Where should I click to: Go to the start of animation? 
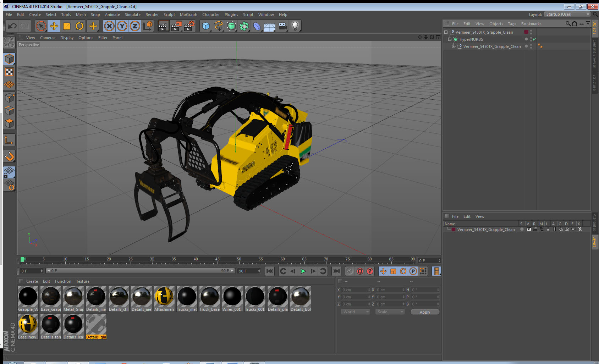tap(270, 271)
